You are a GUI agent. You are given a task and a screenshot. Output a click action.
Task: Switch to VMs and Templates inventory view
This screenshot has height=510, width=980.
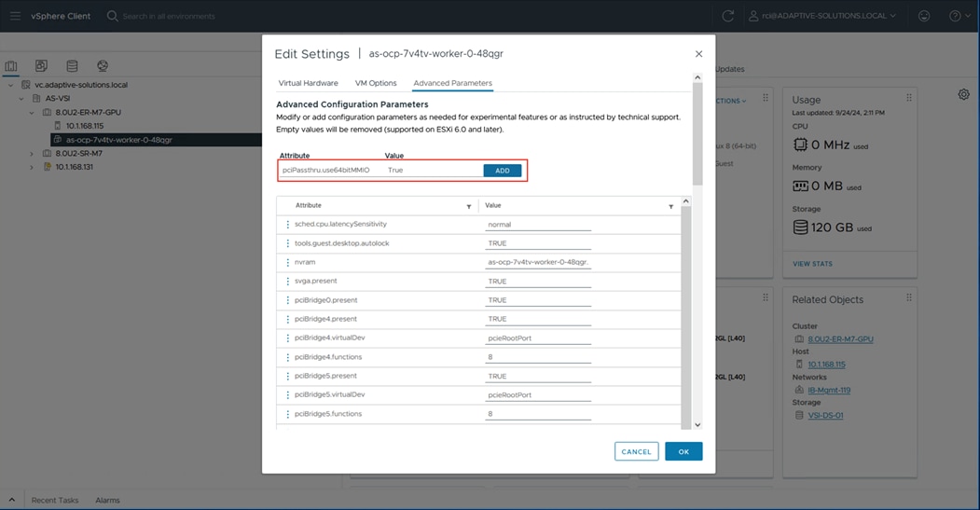[x=41, y=66]
